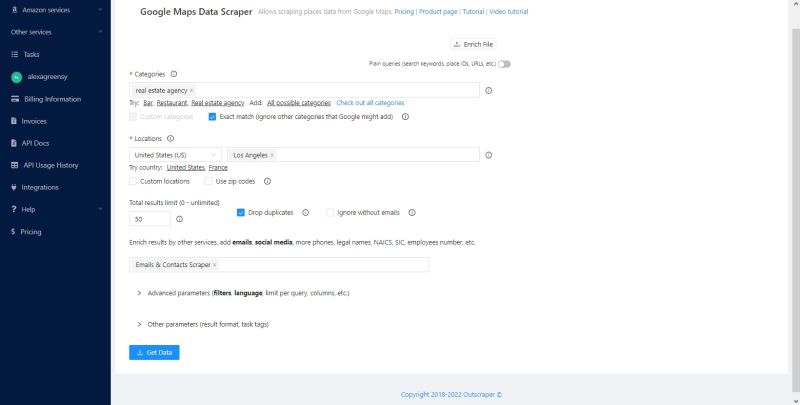
Task: Click the Integrations plug icon
Action: pos(14,188)
